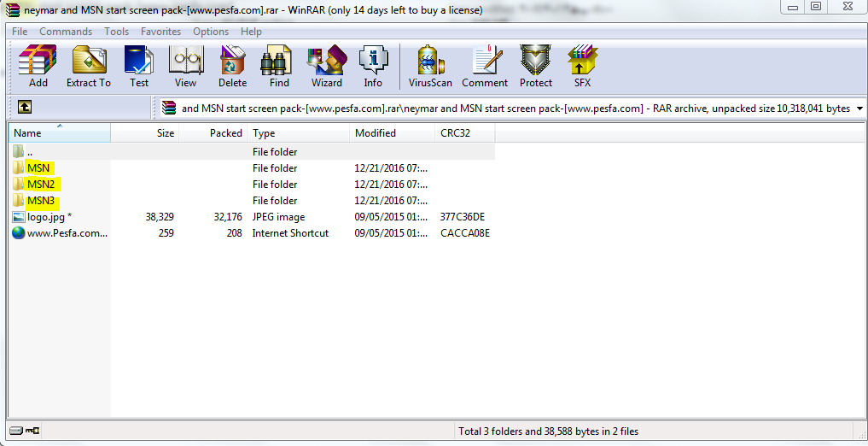Click the WinRAR icon in the address bar
This screenshot has width=868, height=446.
point(169,108)
